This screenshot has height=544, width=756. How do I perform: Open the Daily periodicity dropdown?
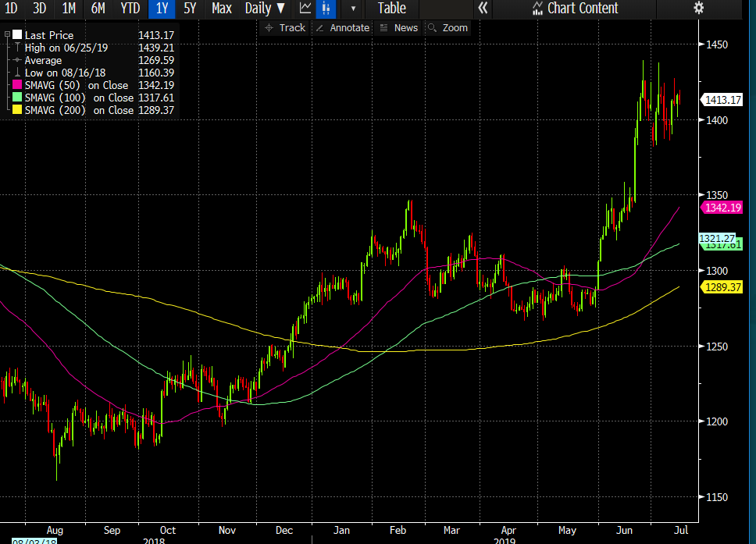(265, 9)
